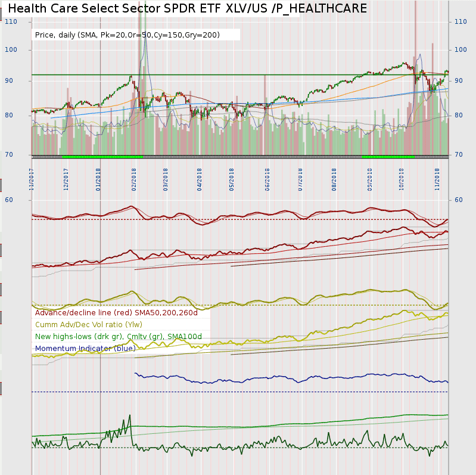Click the 60 value on the left axis
Viewport: 476px width, 475px height.
coord(9,200)
